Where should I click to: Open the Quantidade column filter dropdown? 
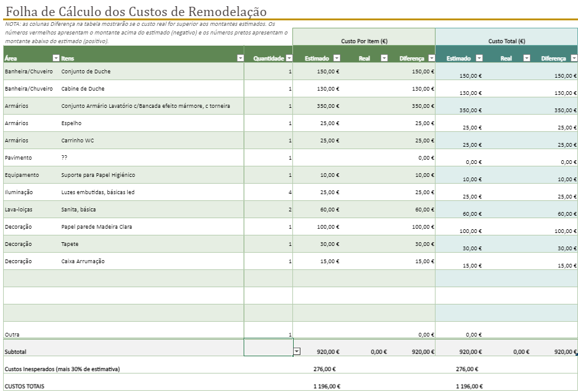(x=289, y=58)
